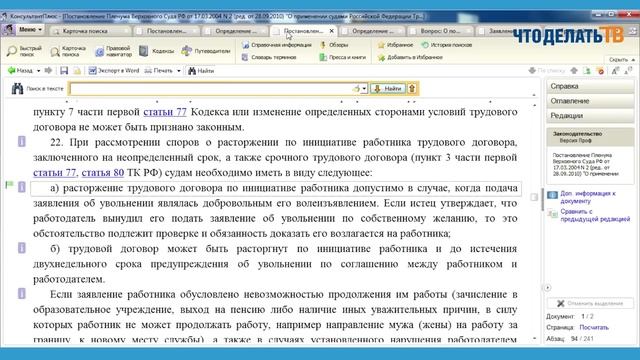Click yellow document icon next to save
Screen dimensions: 640x360
pyautogui.click(x=77, y=71)
